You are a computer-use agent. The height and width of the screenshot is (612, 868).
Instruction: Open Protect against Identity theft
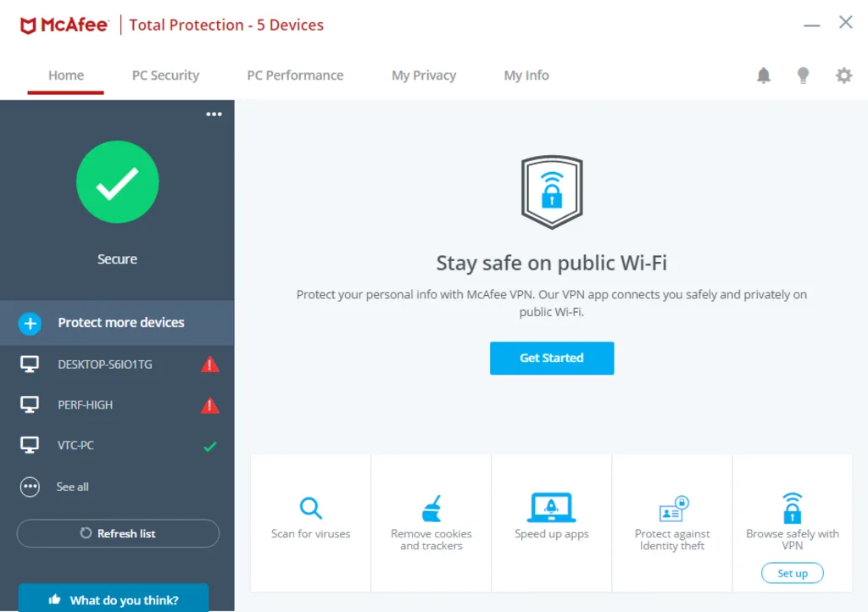pyautogui.click(x=671, y=519)
